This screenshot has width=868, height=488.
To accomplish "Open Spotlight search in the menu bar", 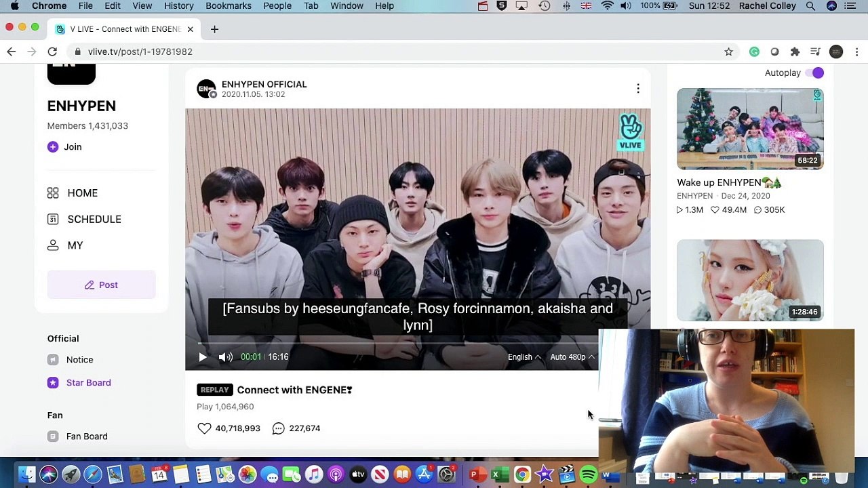I will [810, 5].
